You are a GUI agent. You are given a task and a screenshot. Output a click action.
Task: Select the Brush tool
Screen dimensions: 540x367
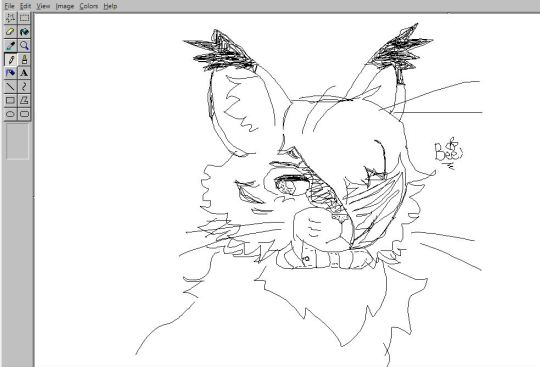tap(24, 59)
